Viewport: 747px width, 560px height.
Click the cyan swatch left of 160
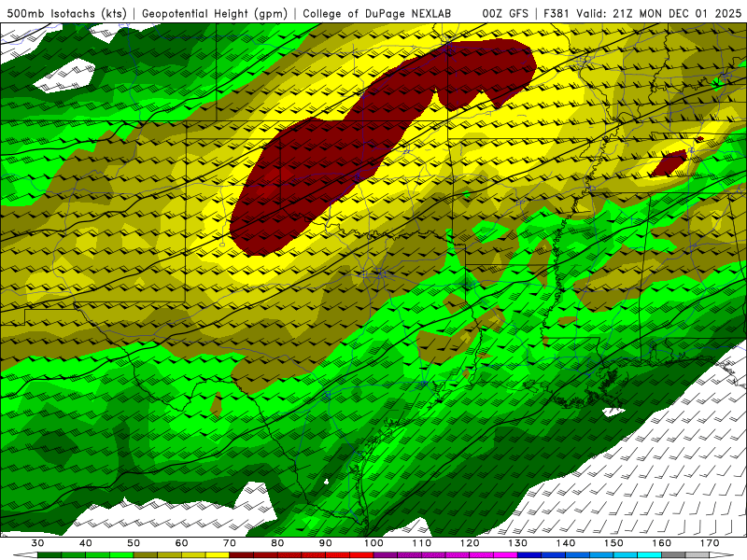650,556
